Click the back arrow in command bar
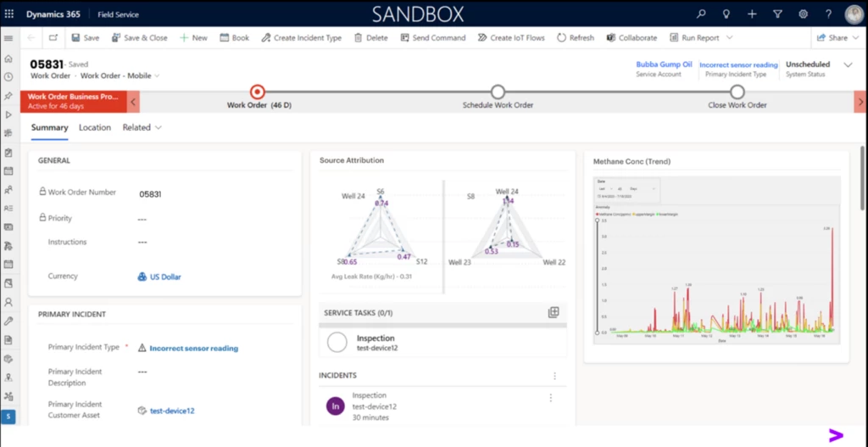This screenshot has width=868, height=447. point(31,37)
